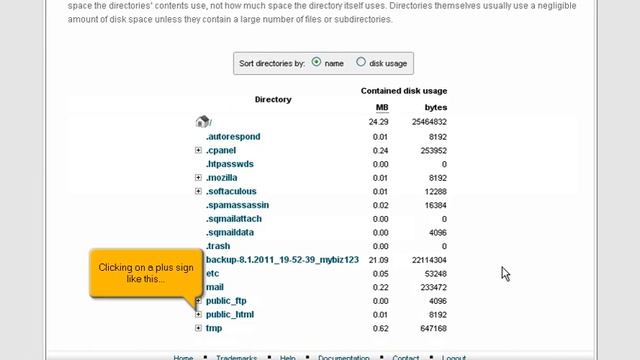Expand the .softaculous directory plus sign
This screenshot has height=360, width=640.
click(x=198, y=191)
